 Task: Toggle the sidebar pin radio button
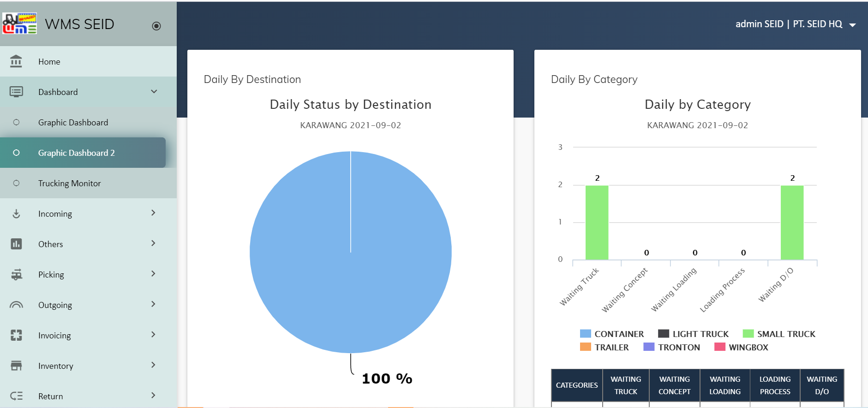tap(156, 26)
